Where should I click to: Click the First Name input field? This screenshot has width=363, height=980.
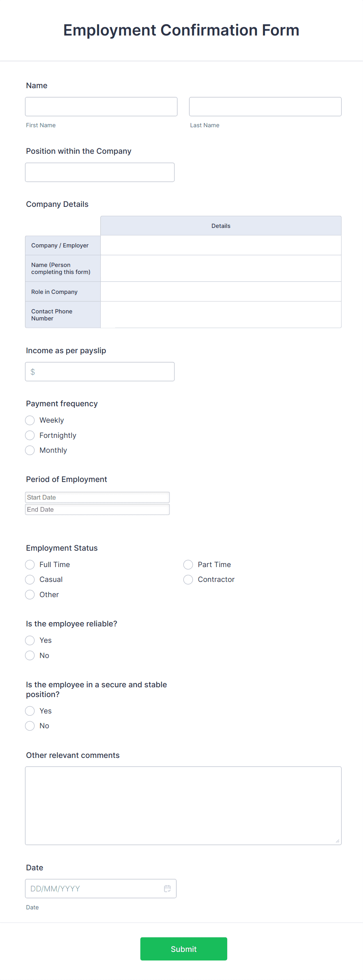(x=101, y=107)
